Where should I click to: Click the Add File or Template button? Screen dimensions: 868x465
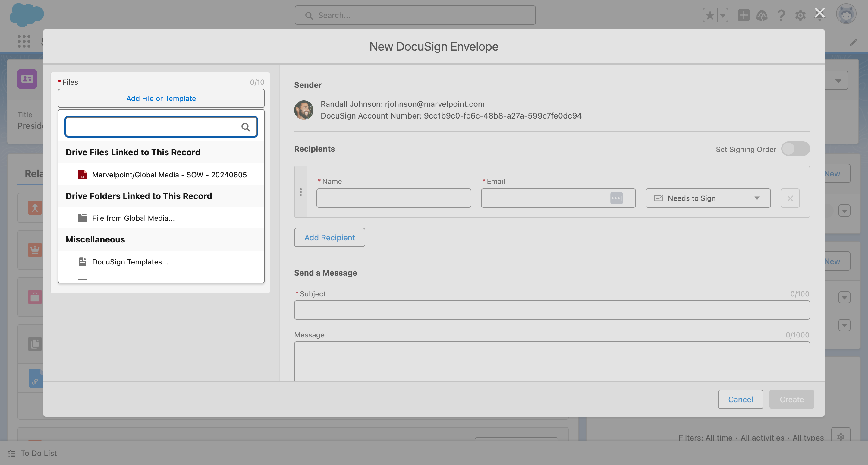pyautogui.click(x=161, y=99)
